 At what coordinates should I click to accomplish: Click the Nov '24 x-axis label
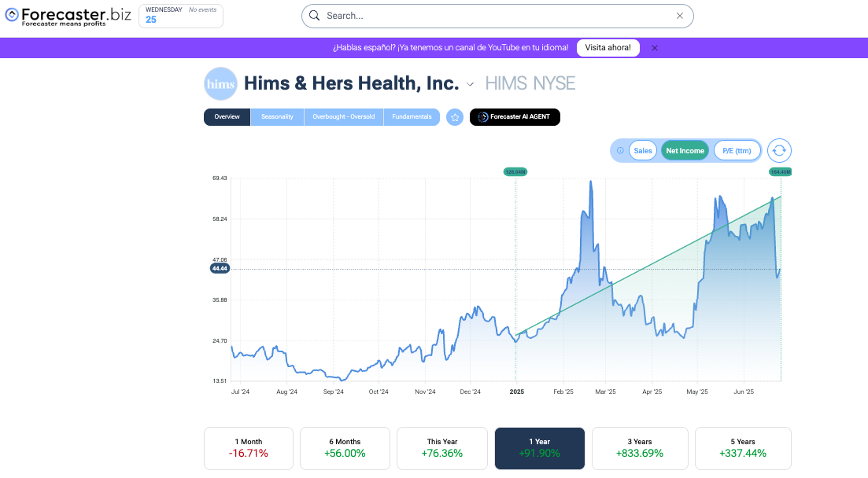[425, 392]
